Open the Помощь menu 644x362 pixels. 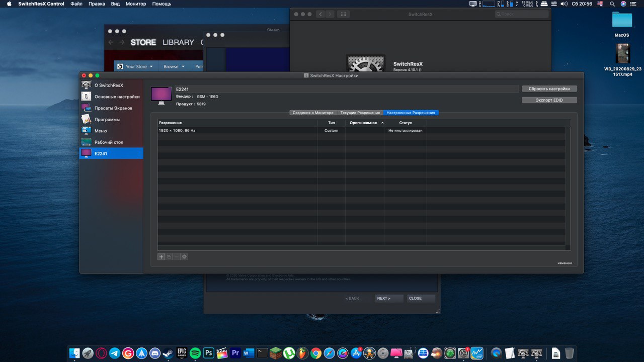[162, 4]
